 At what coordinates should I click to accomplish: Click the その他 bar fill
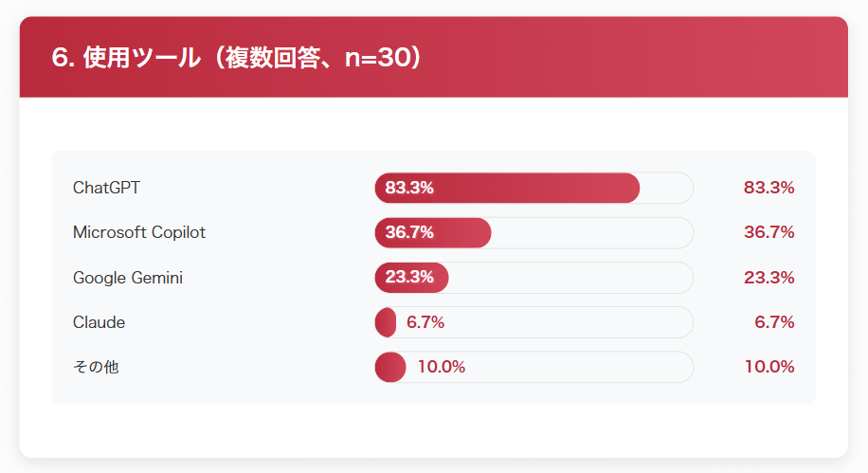(390, 367)
